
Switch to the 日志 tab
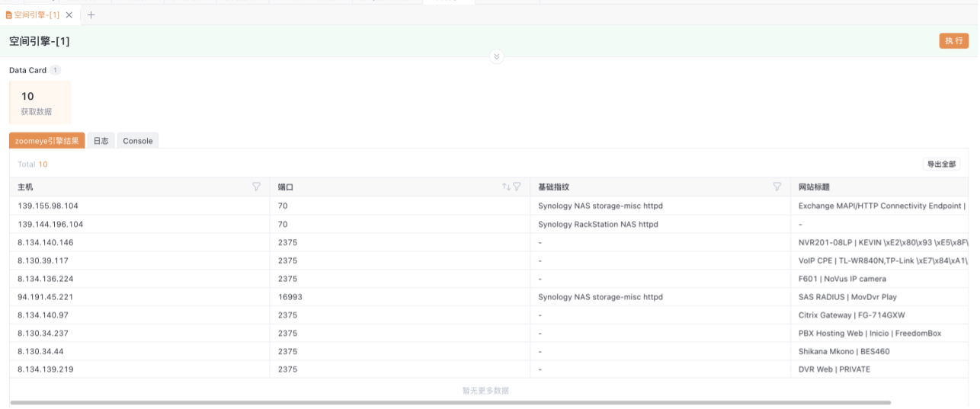(x=101, y=141)
